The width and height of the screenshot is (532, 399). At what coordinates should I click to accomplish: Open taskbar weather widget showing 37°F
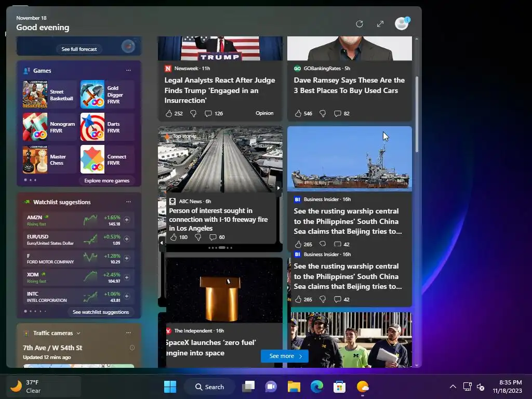click(x=44, y=387)
